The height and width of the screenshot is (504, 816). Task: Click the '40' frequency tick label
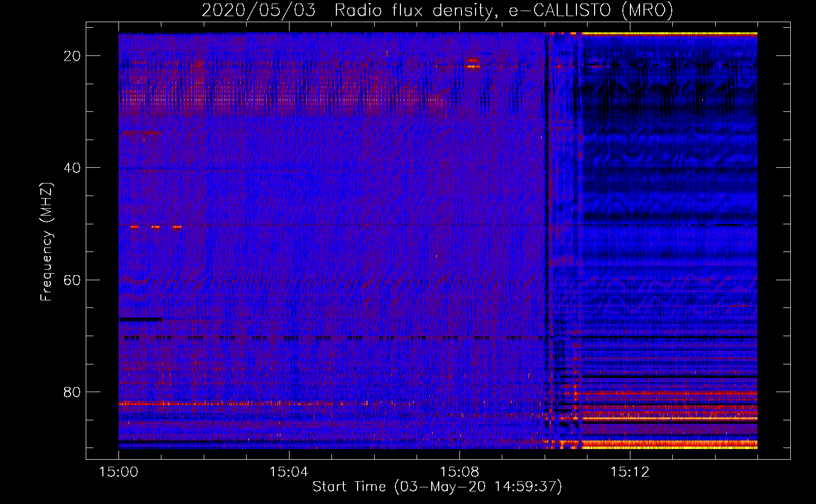pyautogui.click(x=72, y=168)
